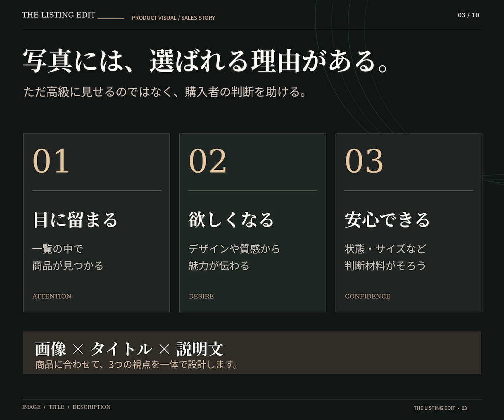
Task: Click the banner text 商品に合わせて、3つの視点を一体で設計します。
Action: coord(137,365)
